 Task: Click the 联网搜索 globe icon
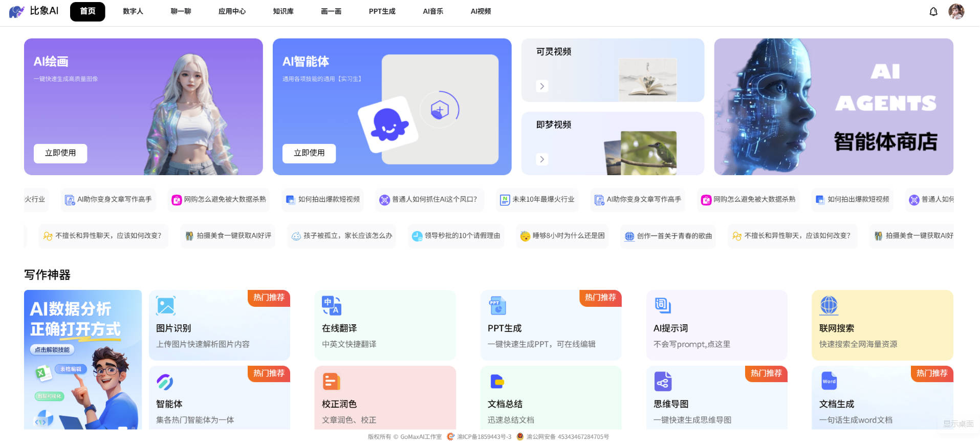[829, 306]
